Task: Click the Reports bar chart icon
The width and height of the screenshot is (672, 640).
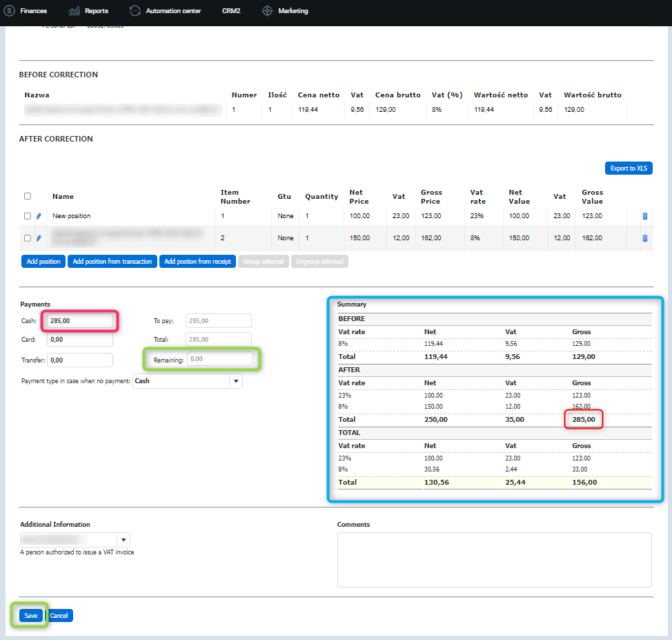Action: coord(75,11)
